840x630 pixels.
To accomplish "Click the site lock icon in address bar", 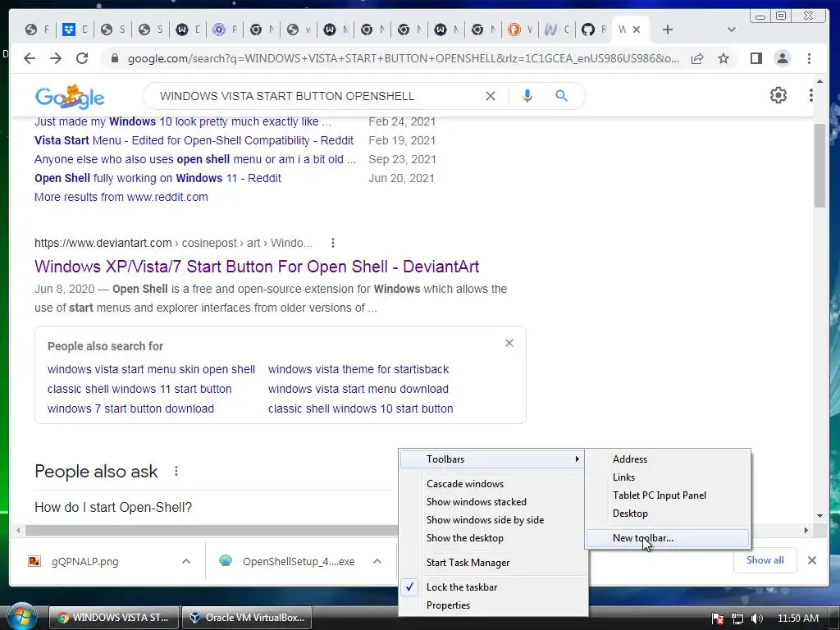I will pyautogui.click(x=114, y=58).
